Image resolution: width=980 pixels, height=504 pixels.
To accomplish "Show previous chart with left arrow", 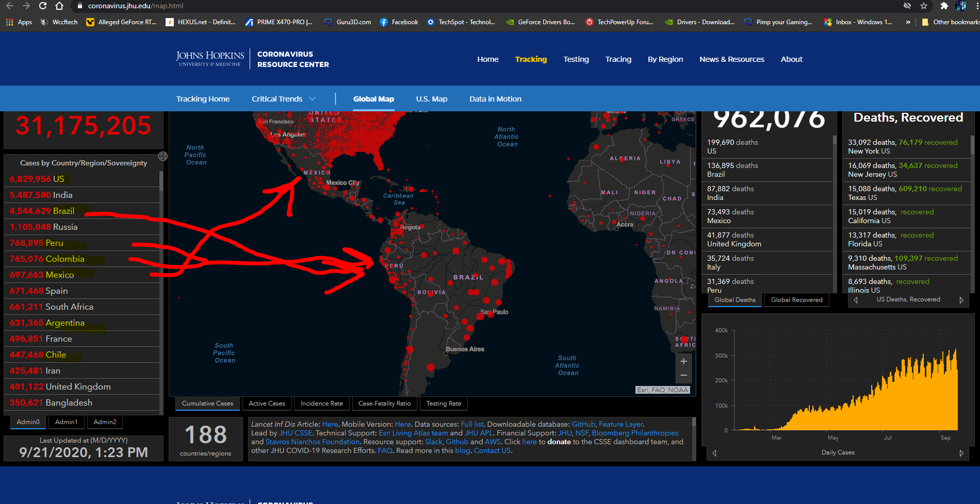I will coord(714,453).
